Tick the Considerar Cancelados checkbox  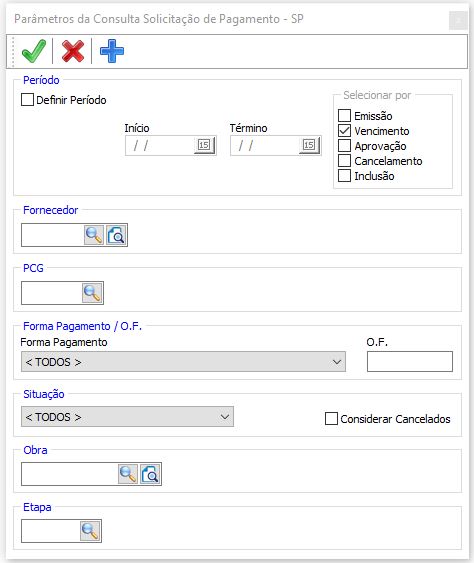point(331,419)
